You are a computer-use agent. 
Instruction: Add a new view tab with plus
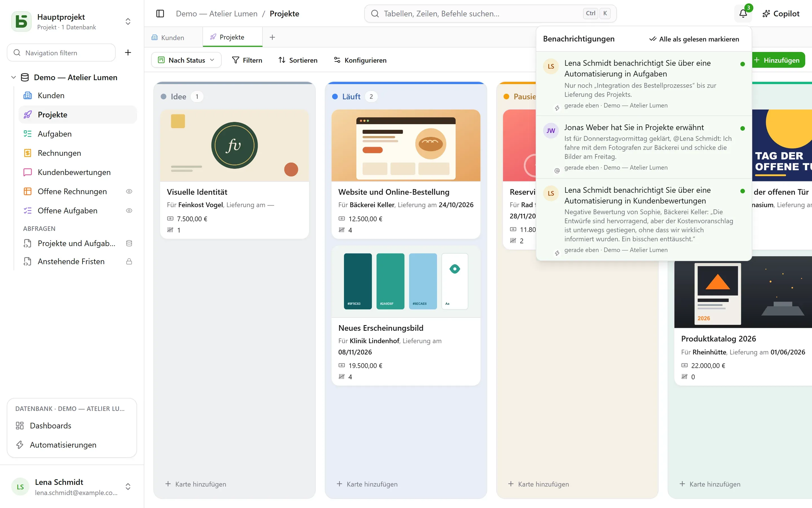[x=272, y=37]
